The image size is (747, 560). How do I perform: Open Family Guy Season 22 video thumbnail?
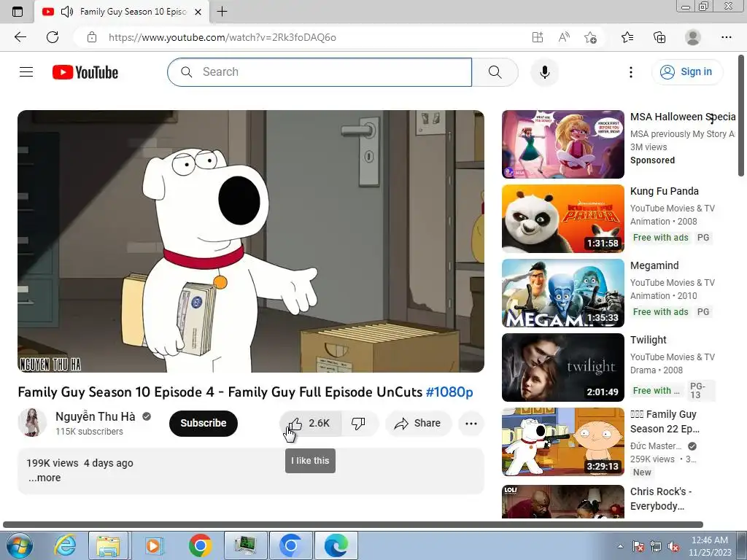[x=562, y=441]
